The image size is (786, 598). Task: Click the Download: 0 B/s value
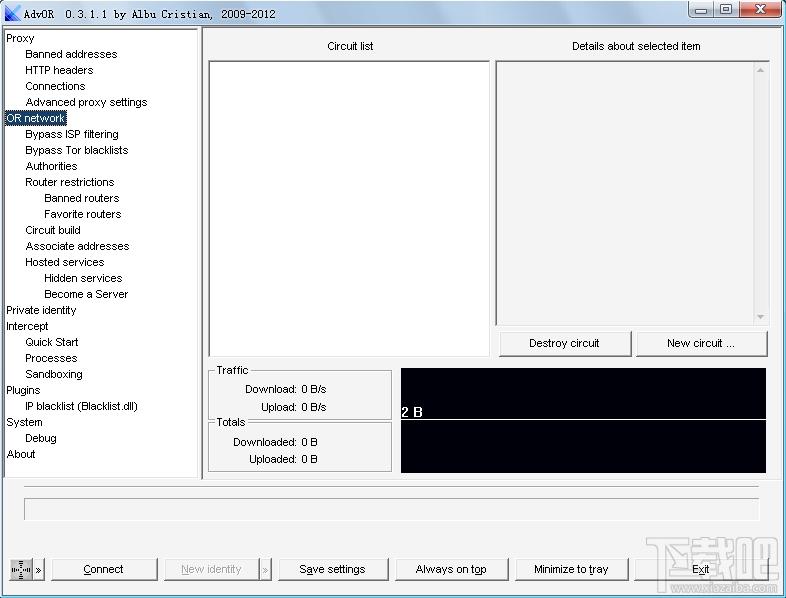pos(314,389)
